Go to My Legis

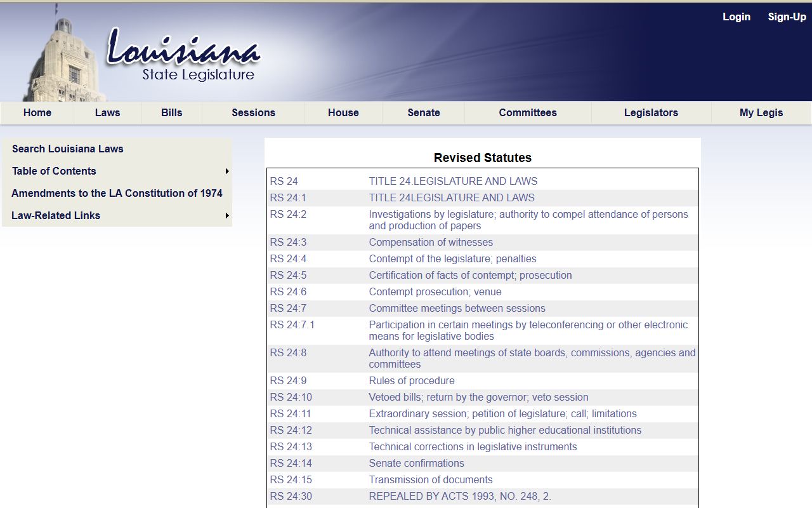pyautogui.click(x=761, y=112)
